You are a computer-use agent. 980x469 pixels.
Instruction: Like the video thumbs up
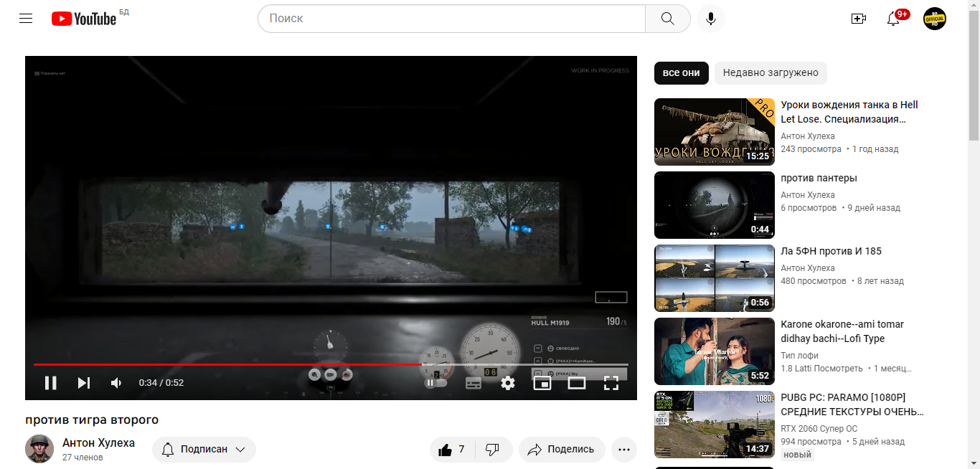[452, 450]
